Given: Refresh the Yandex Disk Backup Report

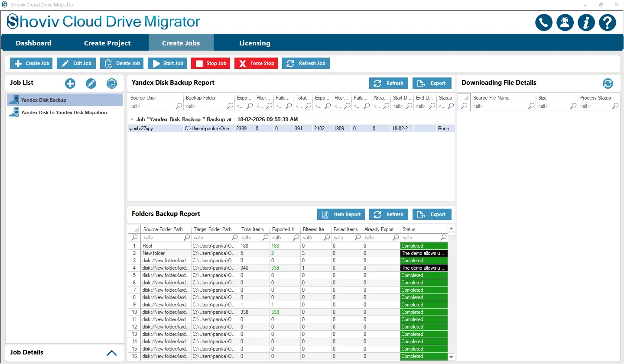Looking at the screenshot, I should click(x=389, y=83).
